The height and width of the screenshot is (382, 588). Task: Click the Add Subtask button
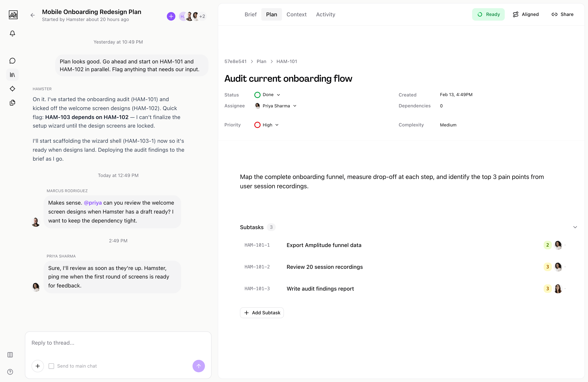click(x=262, y=313)
